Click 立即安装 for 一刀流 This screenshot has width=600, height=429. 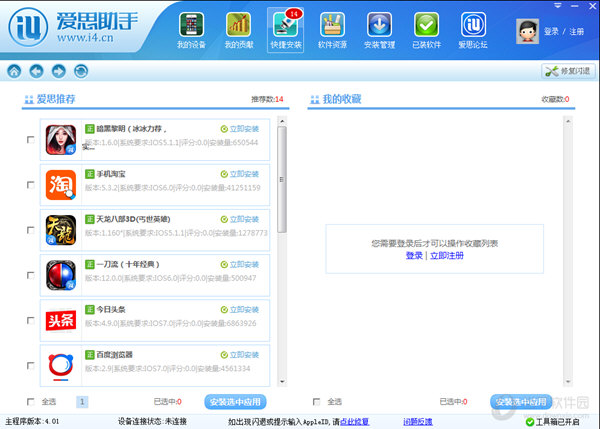click(x=240, y=264)
